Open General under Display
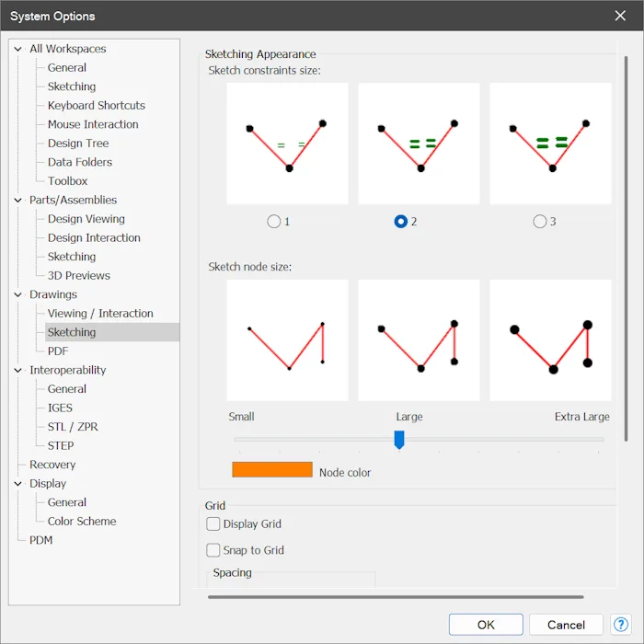Viewport: 644px width, 644px height. click(67, 502)
